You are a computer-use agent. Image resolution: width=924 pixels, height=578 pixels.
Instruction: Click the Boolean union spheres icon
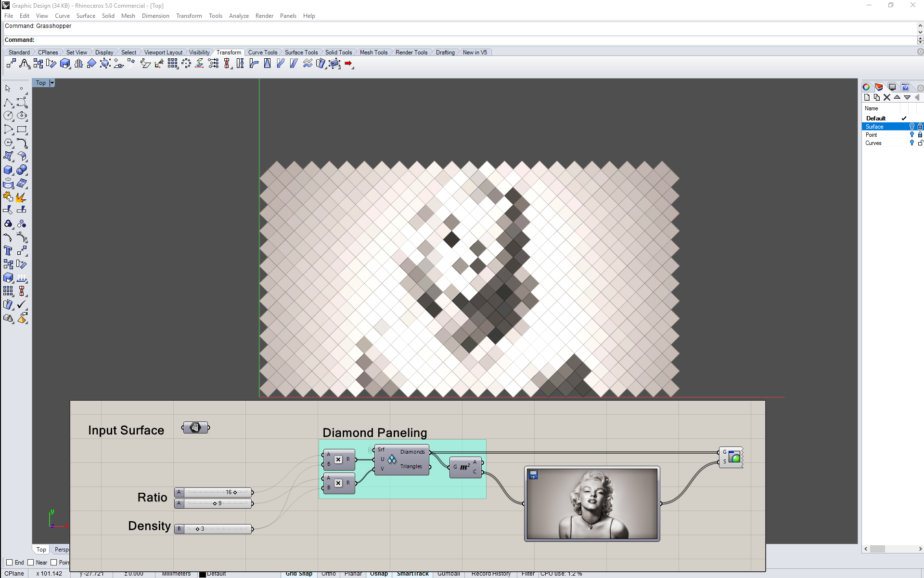[x=22, y=170]
